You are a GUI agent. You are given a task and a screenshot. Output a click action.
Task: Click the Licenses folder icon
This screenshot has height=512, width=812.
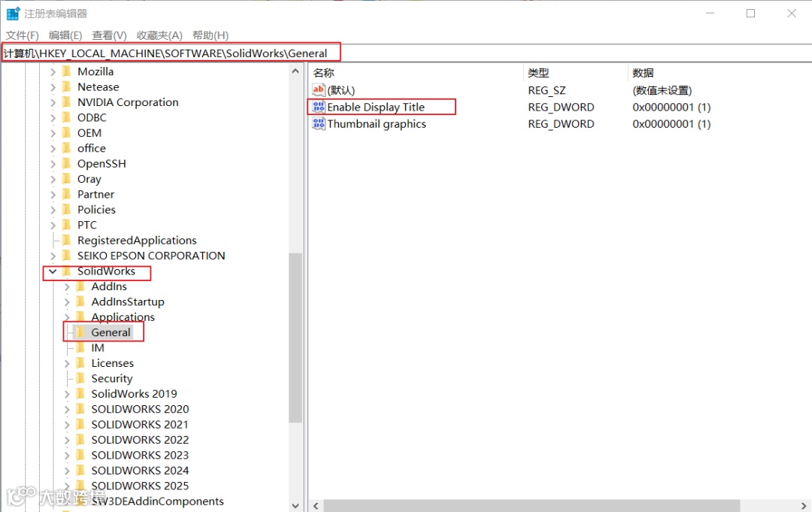pyautogui.click(x=80, y=363)
